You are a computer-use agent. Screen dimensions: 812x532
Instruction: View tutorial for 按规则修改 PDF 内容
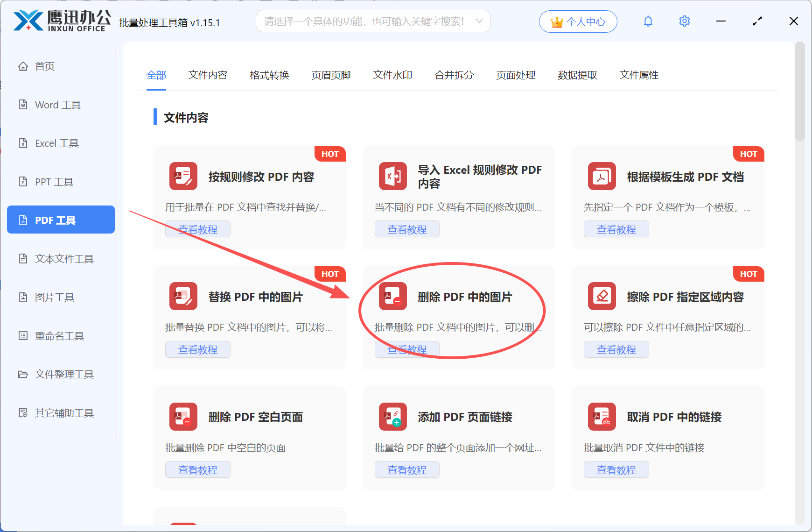point(198,229)
